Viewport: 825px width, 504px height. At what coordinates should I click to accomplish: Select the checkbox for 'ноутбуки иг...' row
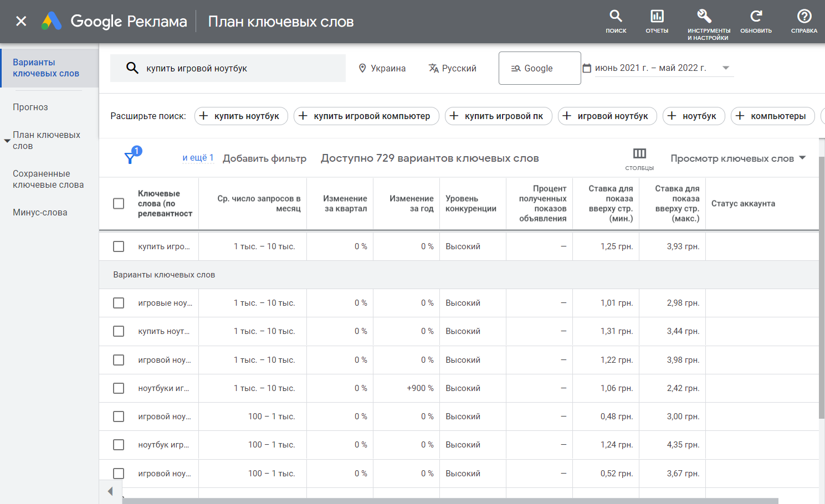119,388
